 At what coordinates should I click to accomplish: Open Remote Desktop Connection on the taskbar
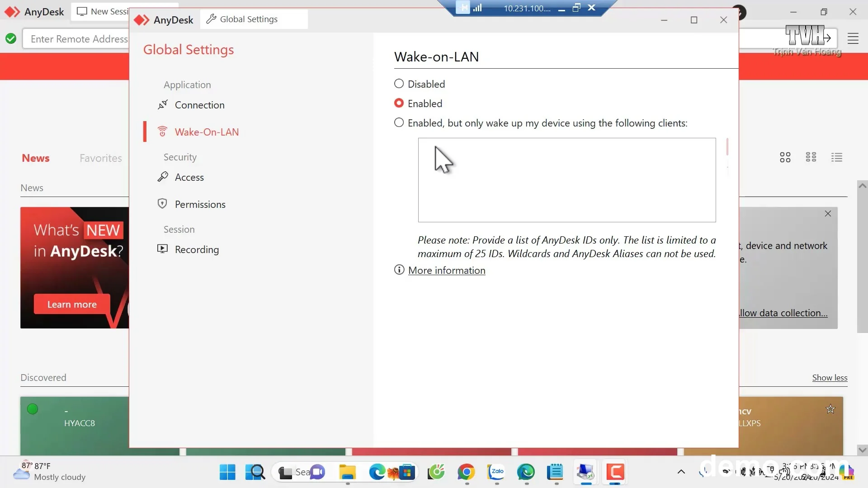[585, 472]
